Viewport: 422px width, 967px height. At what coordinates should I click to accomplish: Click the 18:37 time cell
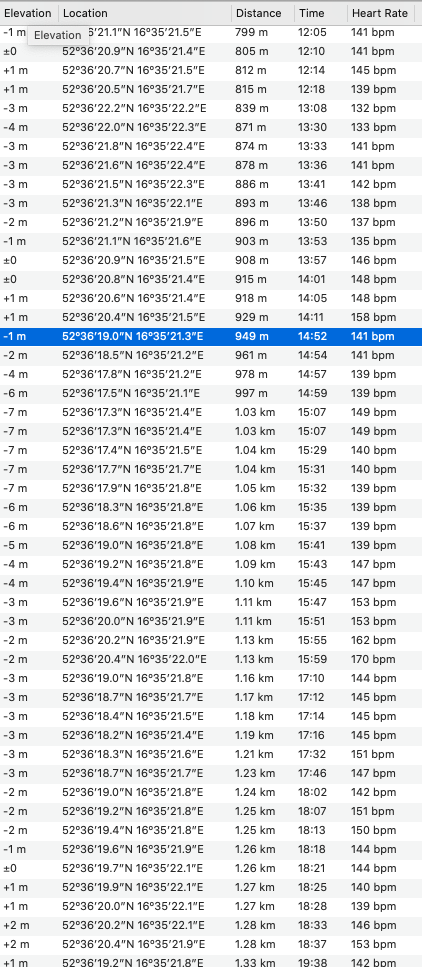312,945
